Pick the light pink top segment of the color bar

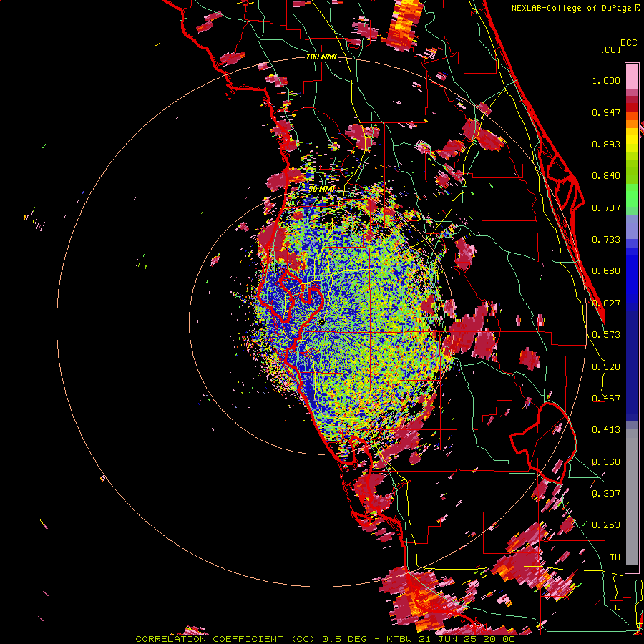[632, 77]
